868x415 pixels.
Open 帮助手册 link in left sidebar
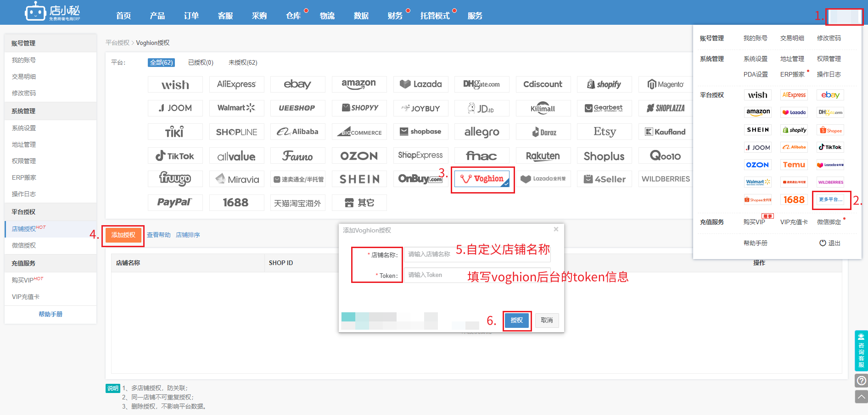point(50,314)
